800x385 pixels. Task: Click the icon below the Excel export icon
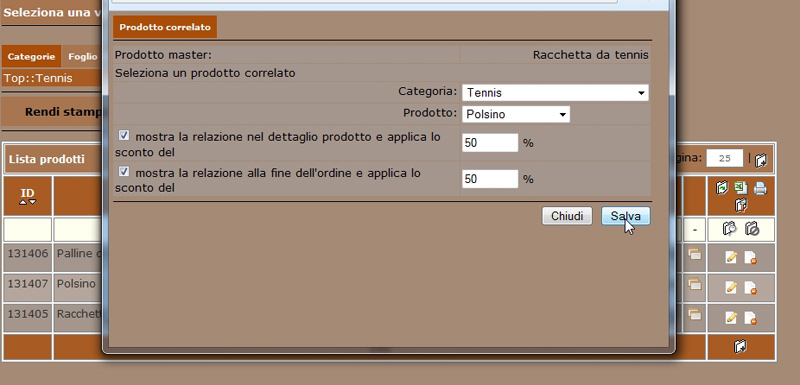point(741,205)
